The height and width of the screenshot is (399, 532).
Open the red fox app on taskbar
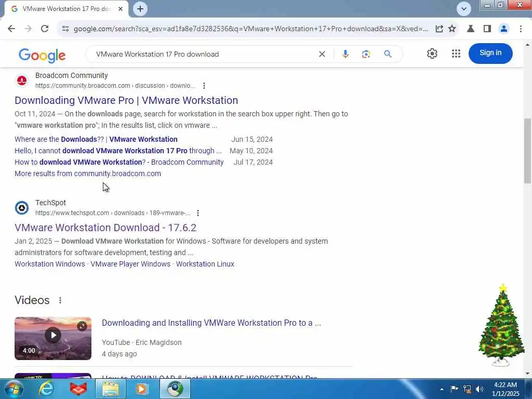click(78, 389)
